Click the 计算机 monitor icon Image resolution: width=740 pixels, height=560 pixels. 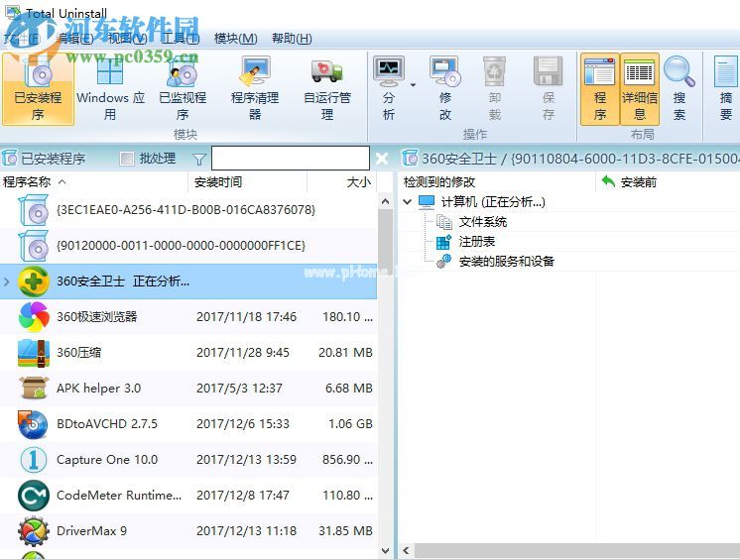[x=427, y=202]
